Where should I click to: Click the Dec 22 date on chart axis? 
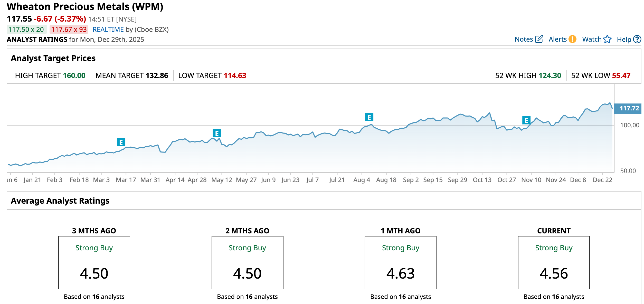[x=602, y=180]
